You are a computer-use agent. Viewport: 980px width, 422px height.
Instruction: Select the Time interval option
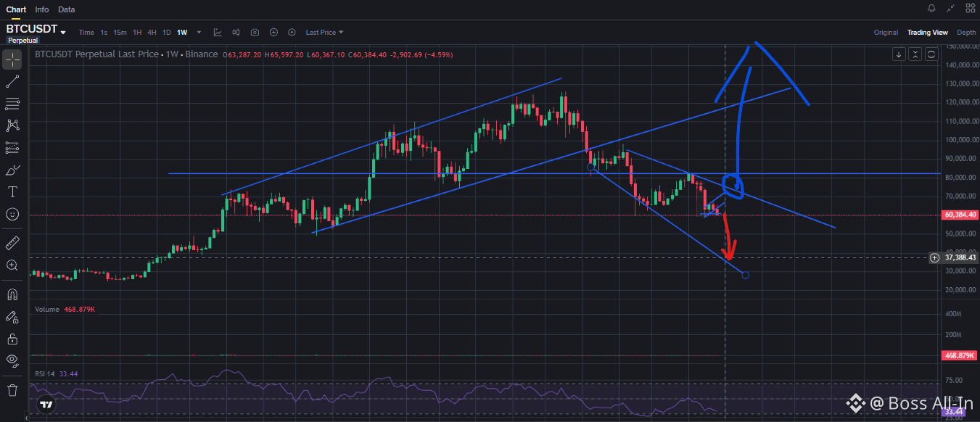(x=86, y=32)
